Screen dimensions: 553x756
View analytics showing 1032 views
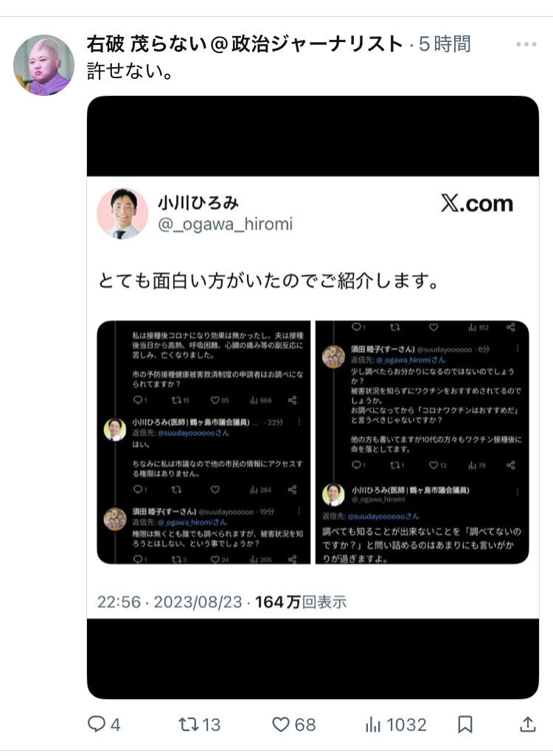click(x=396, y=724)
